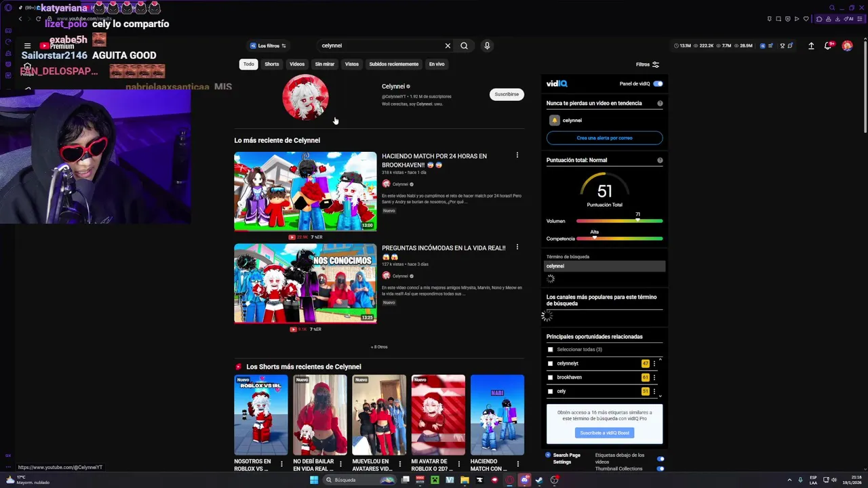Select the Todo filter chip
This screenshot has height=488, width=868.
tap(249, 64)
